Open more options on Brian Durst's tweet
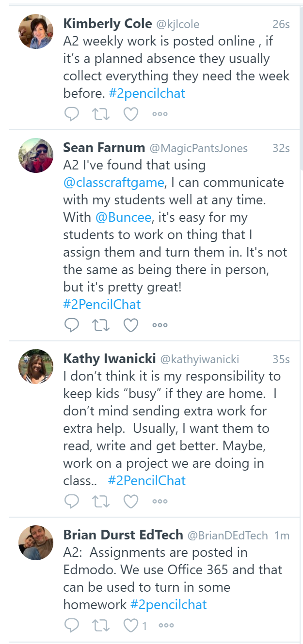The width and height of the screenshot is (303, 644). pos(166,626)
